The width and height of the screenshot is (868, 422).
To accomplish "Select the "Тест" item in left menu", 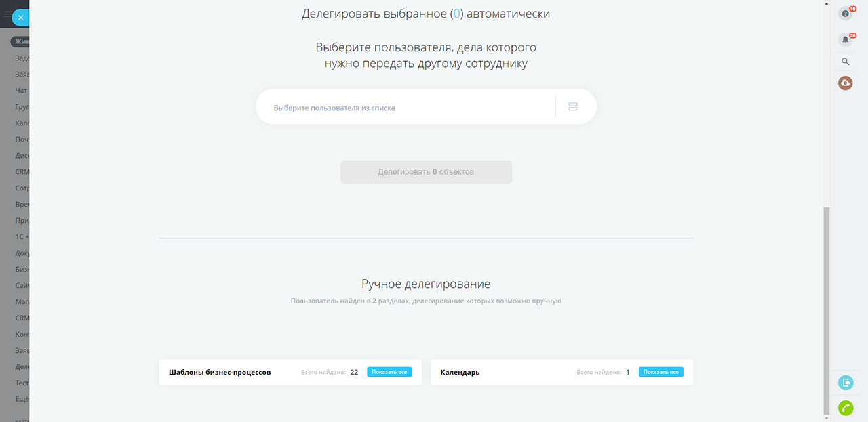I will pyautogui.click(x=22, y=383).
